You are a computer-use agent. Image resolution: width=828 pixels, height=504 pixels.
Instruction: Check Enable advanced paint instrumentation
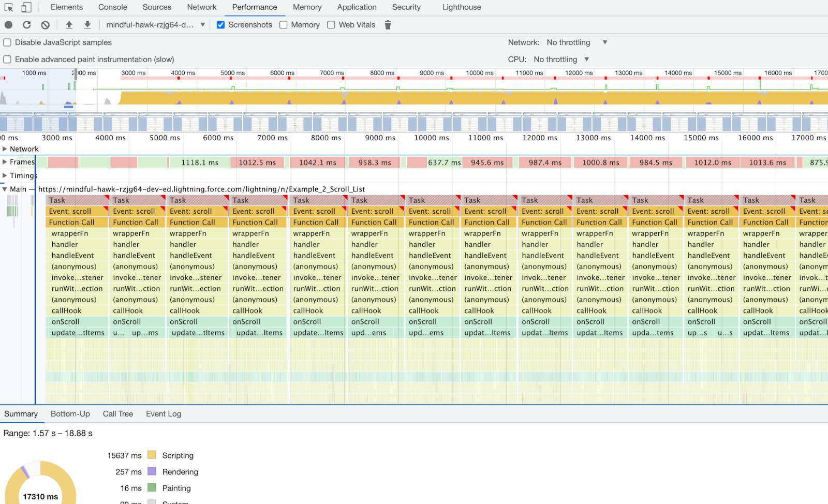(x=7, y=60)
